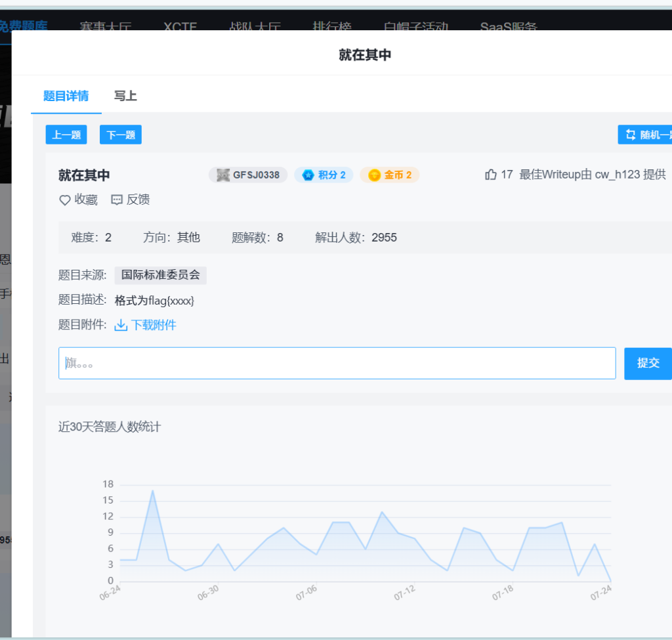
Task: Click the heart favorite icon
Action: pos(65,200)
